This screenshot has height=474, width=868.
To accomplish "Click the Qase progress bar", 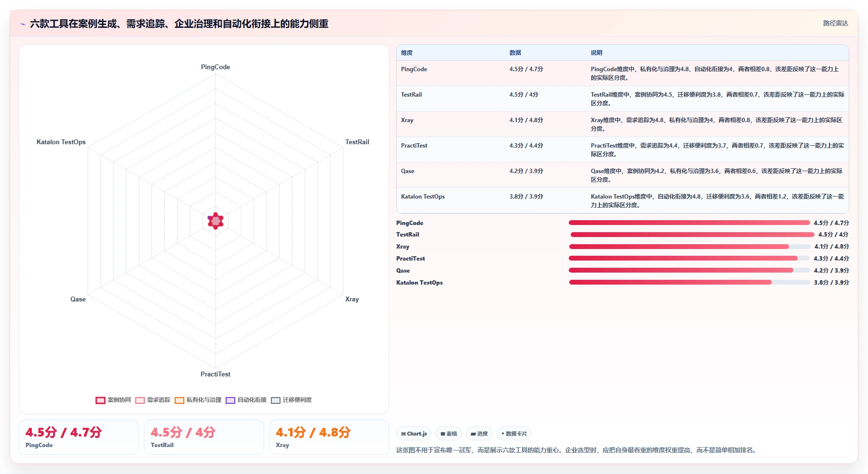I will pos(689,270).
